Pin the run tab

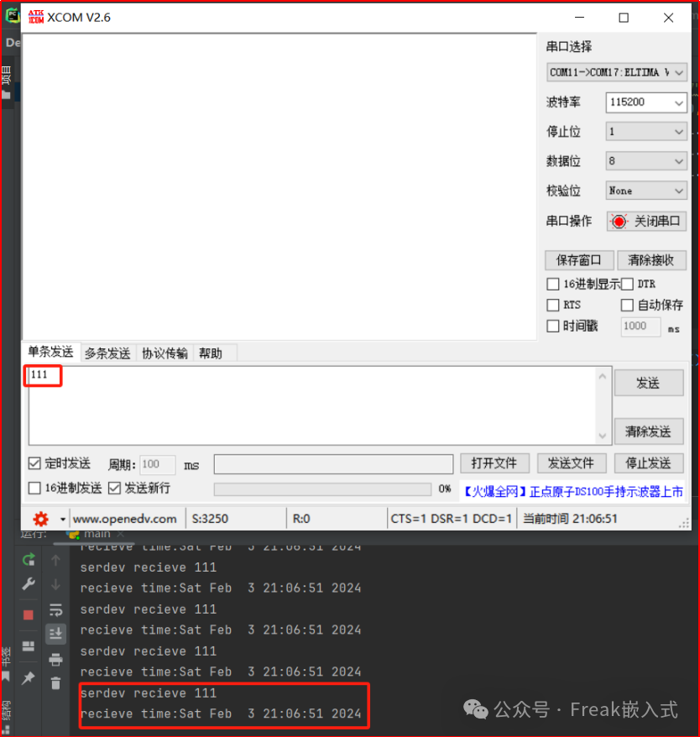[x=29, y=677]
